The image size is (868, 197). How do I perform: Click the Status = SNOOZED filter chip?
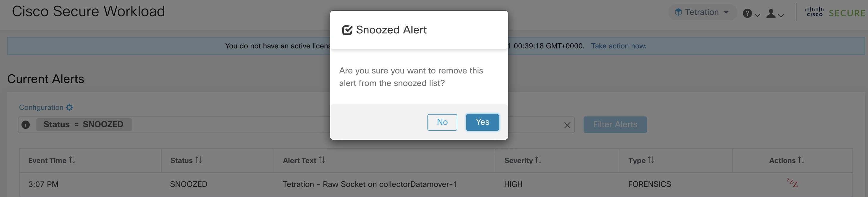(83, 124)
